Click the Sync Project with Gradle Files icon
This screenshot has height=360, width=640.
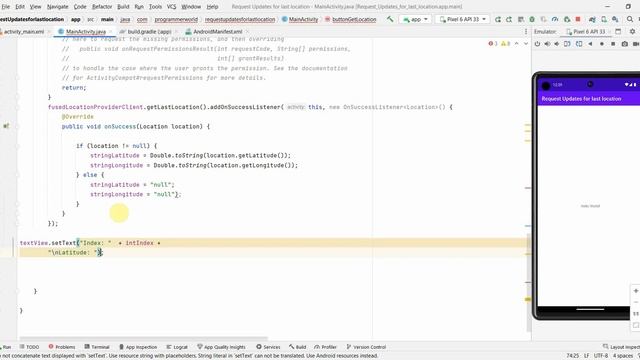[x=592, y=19]
